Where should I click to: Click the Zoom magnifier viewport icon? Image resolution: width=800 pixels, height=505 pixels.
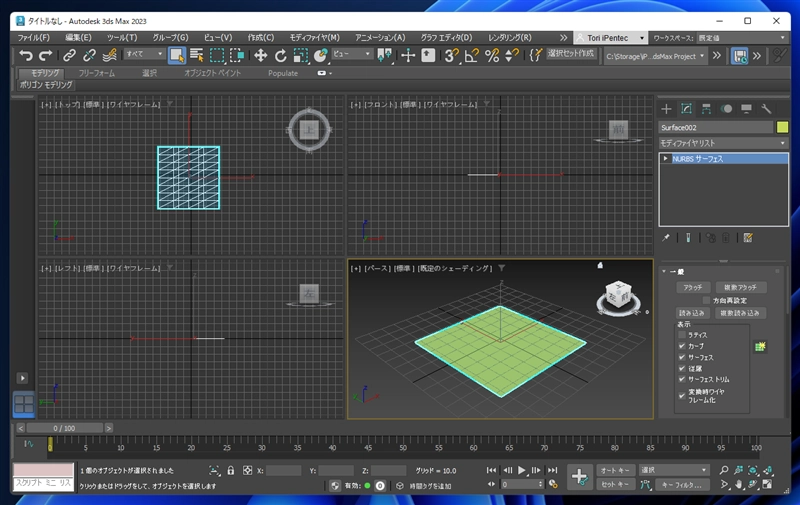coord(723,470)
